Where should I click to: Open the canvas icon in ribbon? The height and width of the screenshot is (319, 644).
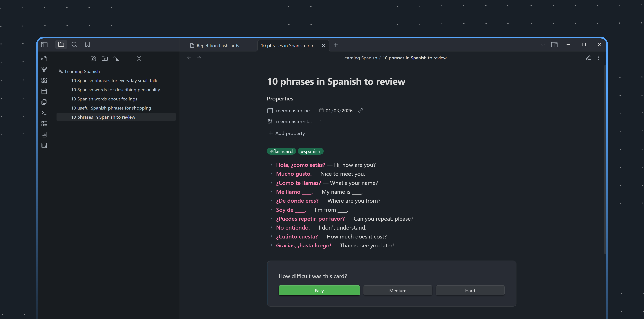click(x=44, y=80)
